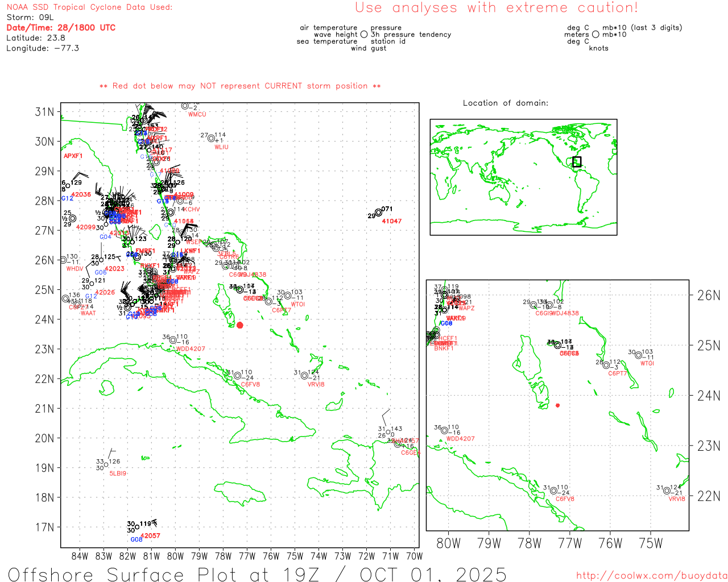
Task: Select the black domain box on the world map
Action: click(x=577, y=161)
